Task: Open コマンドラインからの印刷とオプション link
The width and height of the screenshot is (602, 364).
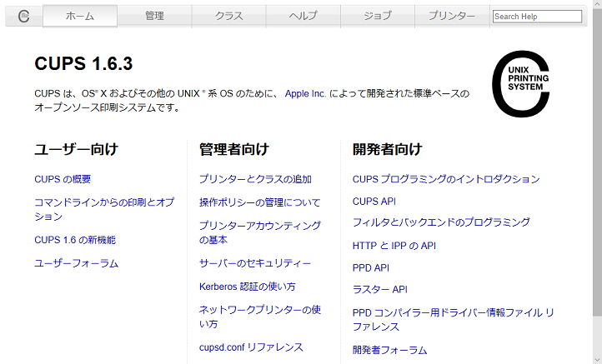Action: tap(104, 209)
